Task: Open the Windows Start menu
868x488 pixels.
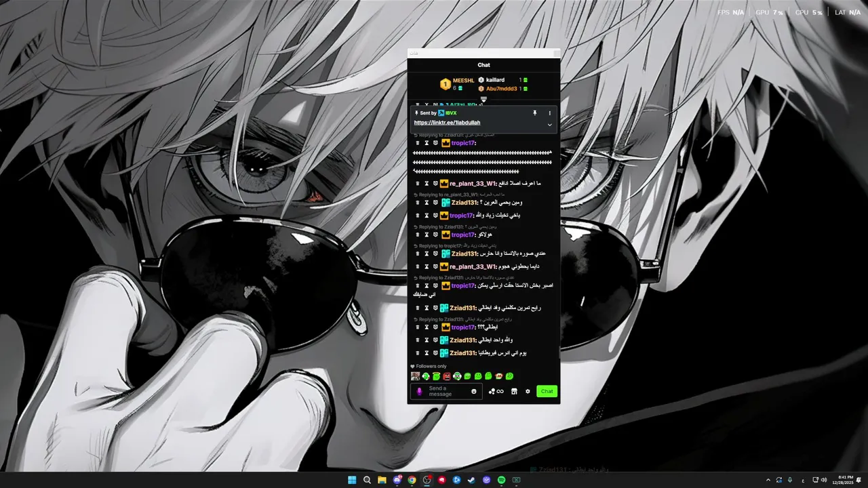Action: pos(352,480)
